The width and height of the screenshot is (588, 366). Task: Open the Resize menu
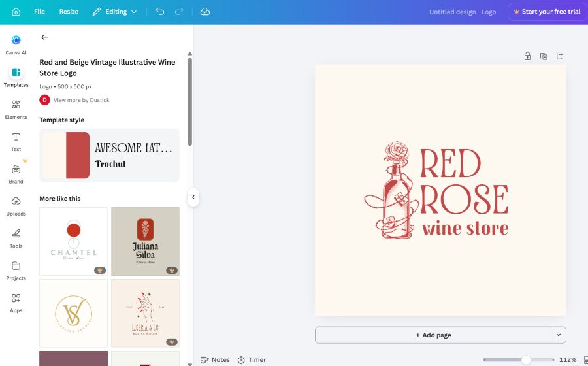click(69, 12)
